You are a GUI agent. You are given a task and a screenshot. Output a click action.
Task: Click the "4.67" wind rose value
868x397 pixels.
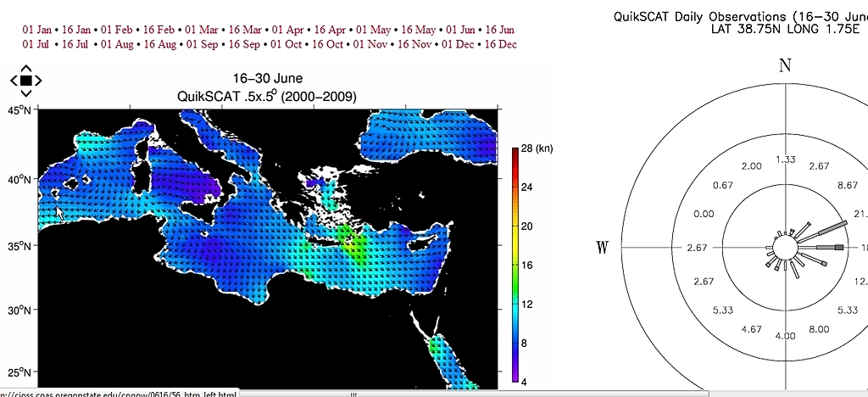[751, 329]
